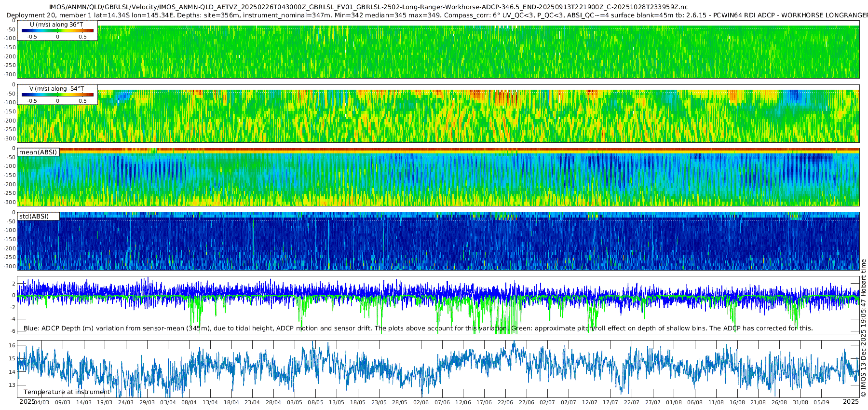Click the 2025 year label at right end

[x=851, y=401]
